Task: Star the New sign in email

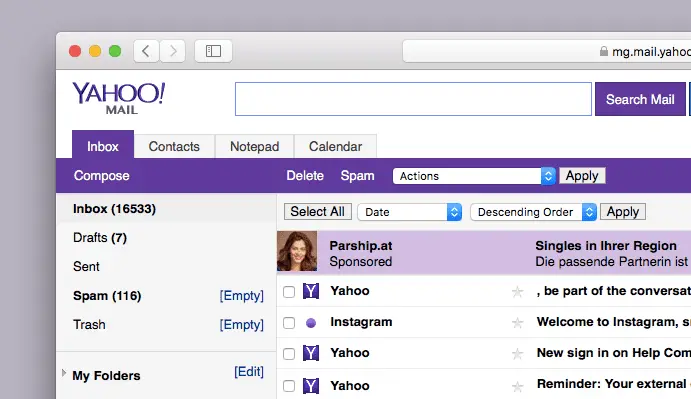Action: click(x=517, y=354)
